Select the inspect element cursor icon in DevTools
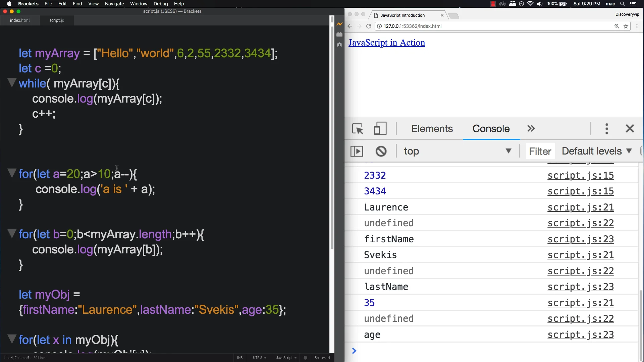644x362 pixels. pyautogui.click(x=358, y=129)
